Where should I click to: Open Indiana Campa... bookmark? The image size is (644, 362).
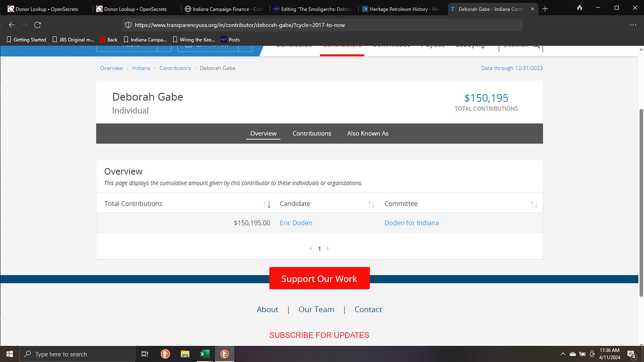click(x=145, y=40)
